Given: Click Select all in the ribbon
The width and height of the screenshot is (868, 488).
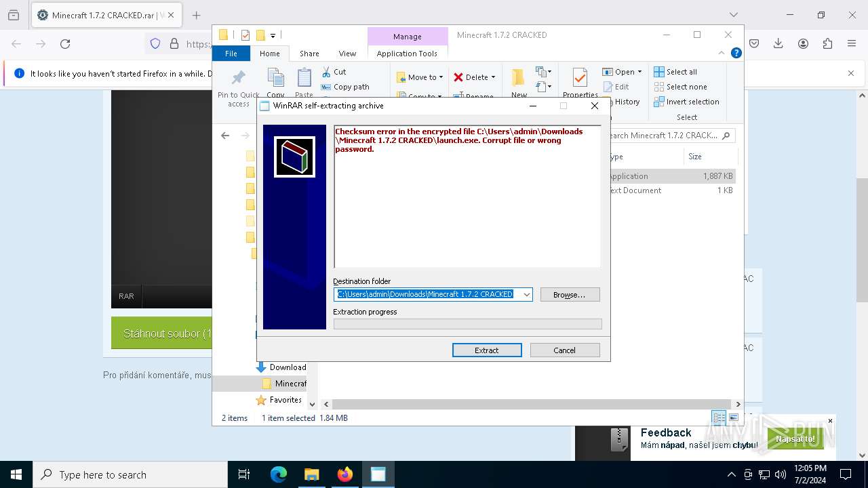Looking at the screenshot, I should point(675,72).
